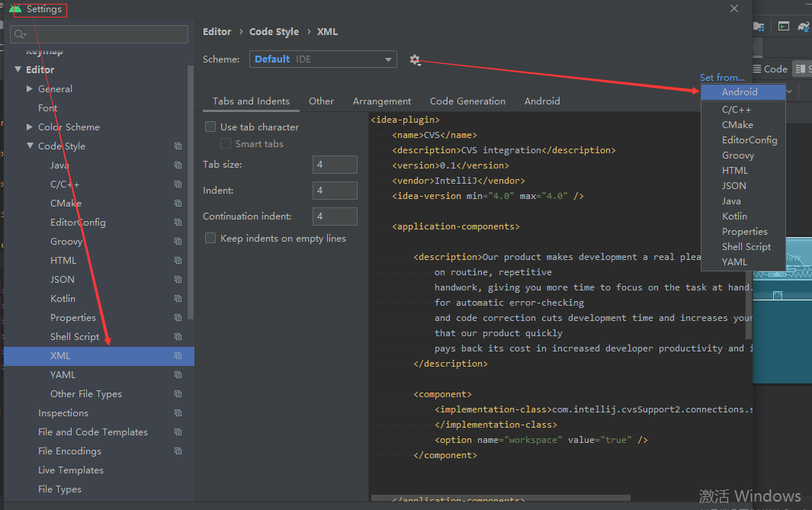Choose Properties from the Set from menu

(743, 232)
